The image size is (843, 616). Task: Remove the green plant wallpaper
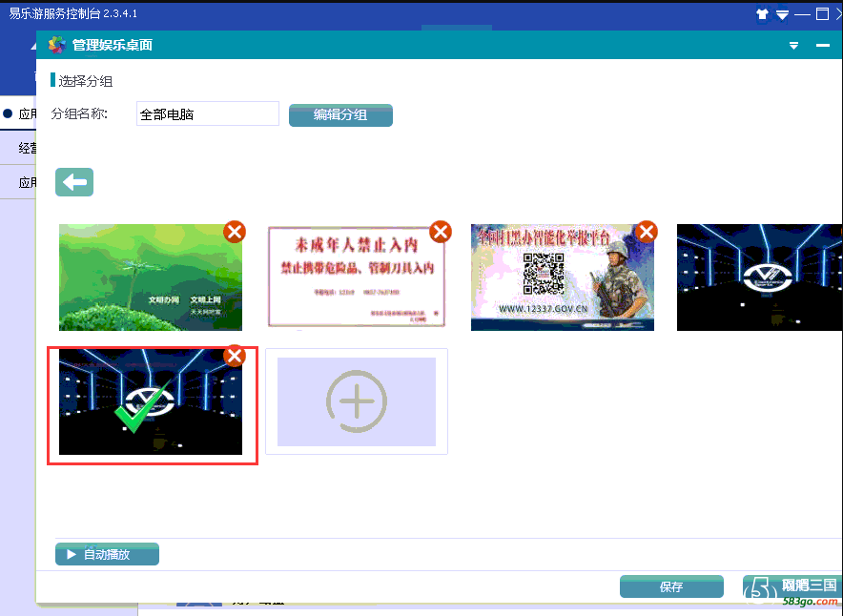point(234,232)
